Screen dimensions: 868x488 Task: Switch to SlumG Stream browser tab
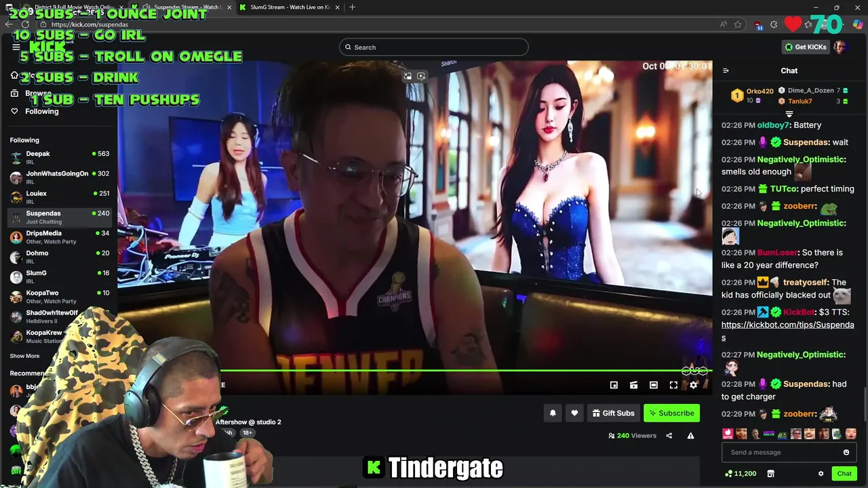click(290, 7)
